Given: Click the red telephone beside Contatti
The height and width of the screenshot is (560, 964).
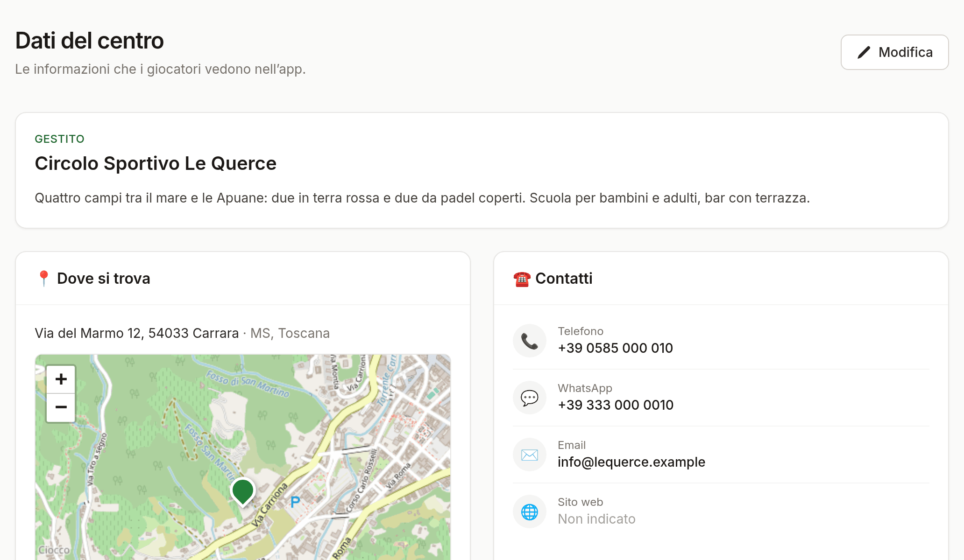Looking at the screenshot, I should [522, 279].
